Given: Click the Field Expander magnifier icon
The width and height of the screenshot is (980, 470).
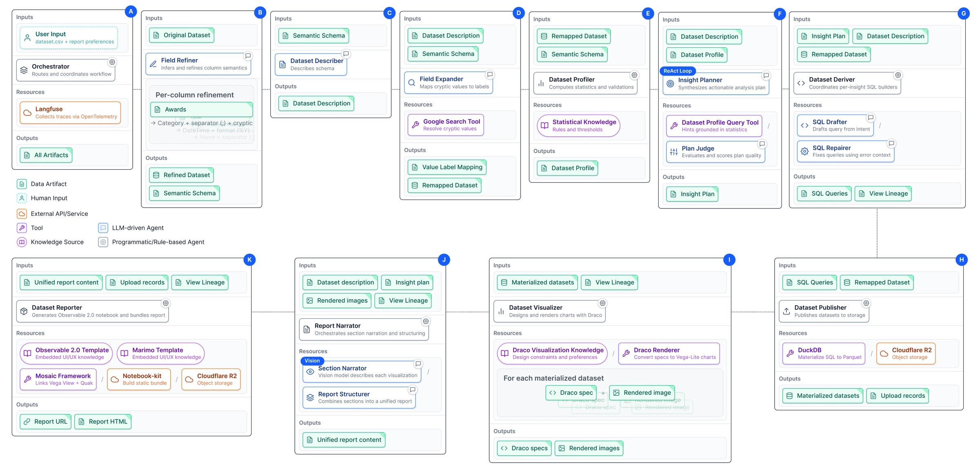Looking at the screenshot, I should tap(412, 83).
